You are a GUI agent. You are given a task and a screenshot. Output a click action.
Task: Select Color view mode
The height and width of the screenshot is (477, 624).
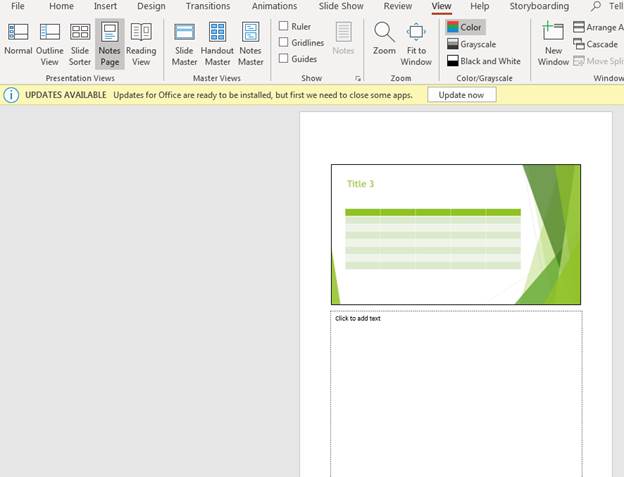pos(465,27)
